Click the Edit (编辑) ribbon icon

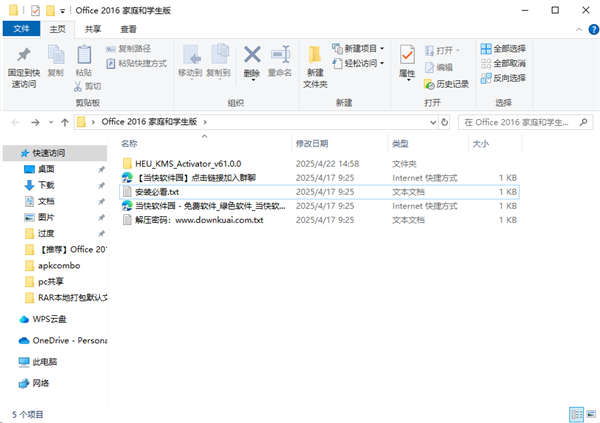click(x=430, y=67)
